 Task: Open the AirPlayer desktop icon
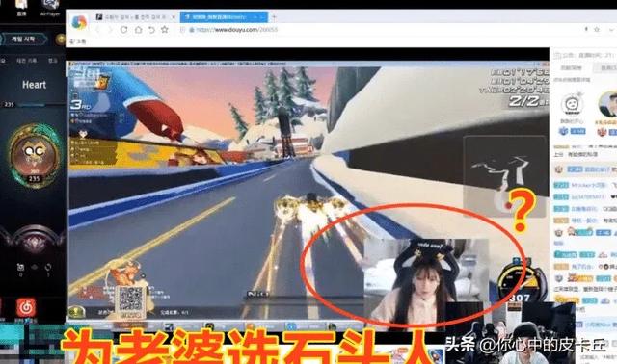click(x=50, y=8)
